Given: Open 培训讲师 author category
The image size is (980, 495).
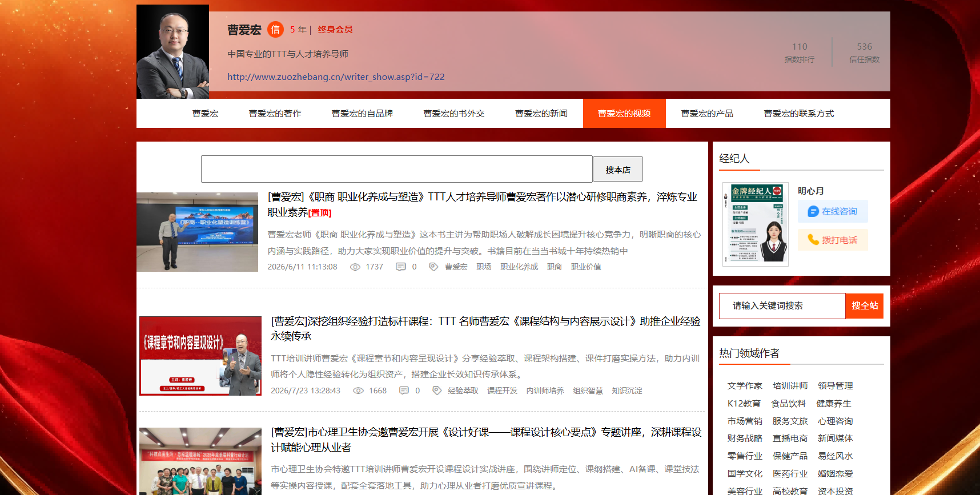Looking at the screenshot, I should (x=790, y=386).
